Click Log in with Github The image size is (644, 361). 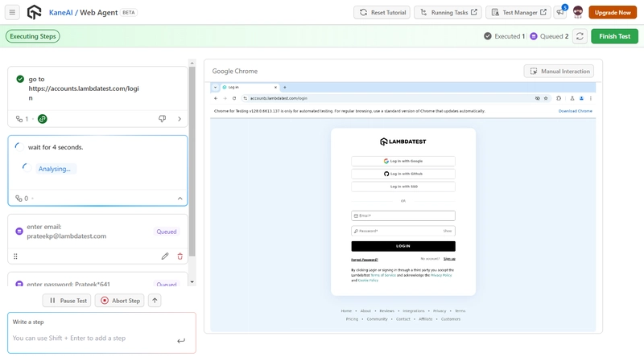(403, 174)
